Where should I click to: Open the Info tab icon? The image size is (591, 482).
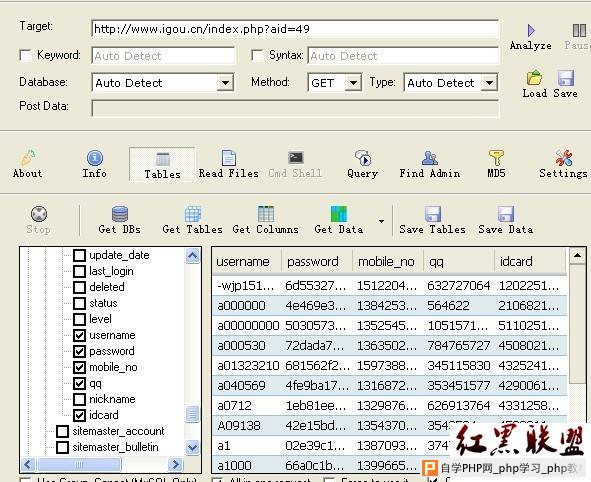click(95, 158)
